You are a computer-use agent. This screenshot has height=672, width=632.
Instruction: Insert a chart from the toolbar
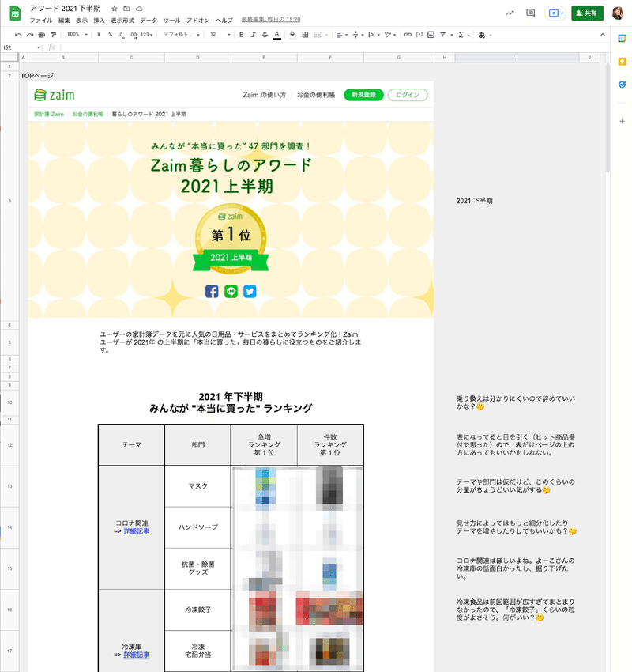431,35
